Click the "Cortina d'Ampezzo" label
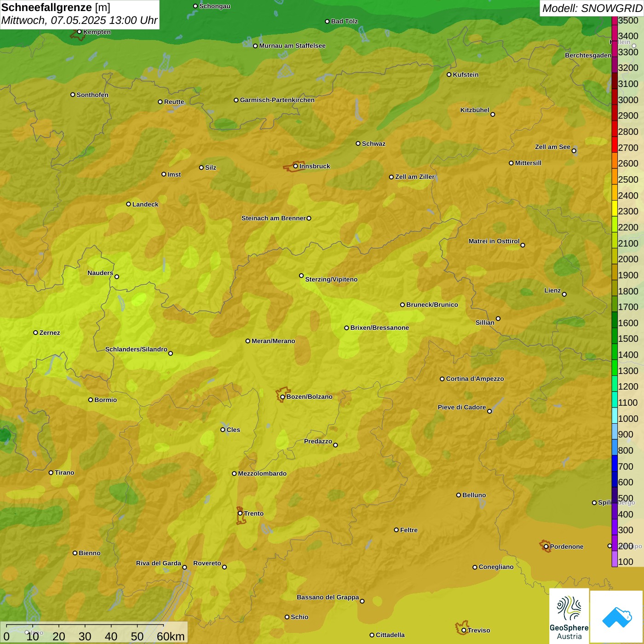The image size is (644, 644). 475,379
